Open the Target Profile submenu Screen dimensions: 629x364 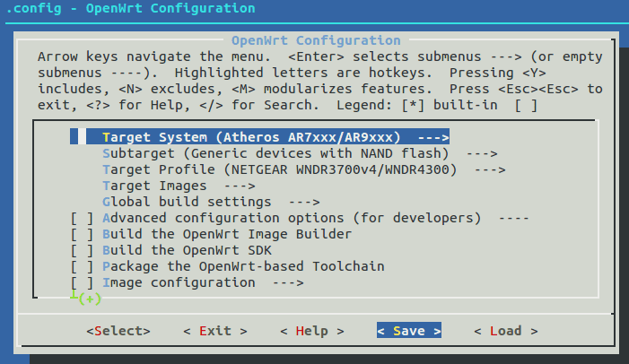[303, 169]
